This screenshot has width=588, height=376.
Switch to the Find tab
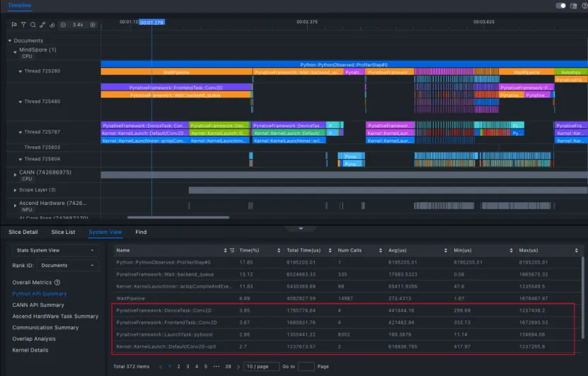[x=141, y=232]
